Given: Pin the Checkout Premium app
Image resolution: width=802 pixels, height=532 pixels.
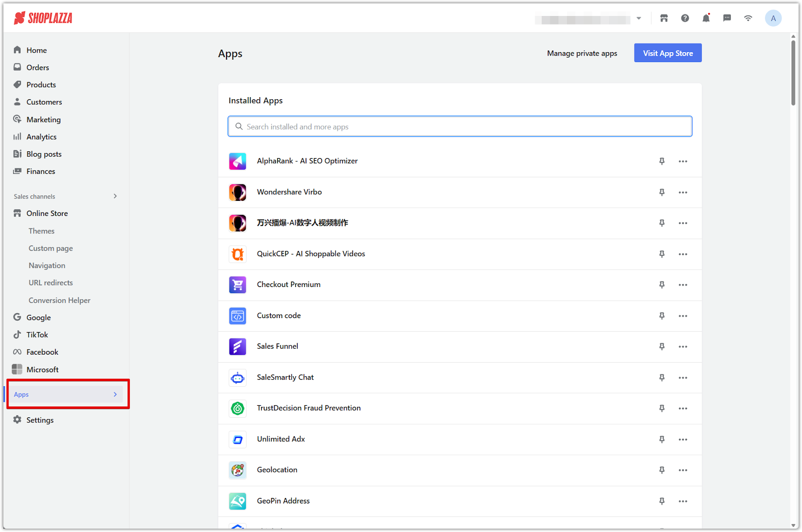Looking at the screenshot, I should [x=662, y=285].
